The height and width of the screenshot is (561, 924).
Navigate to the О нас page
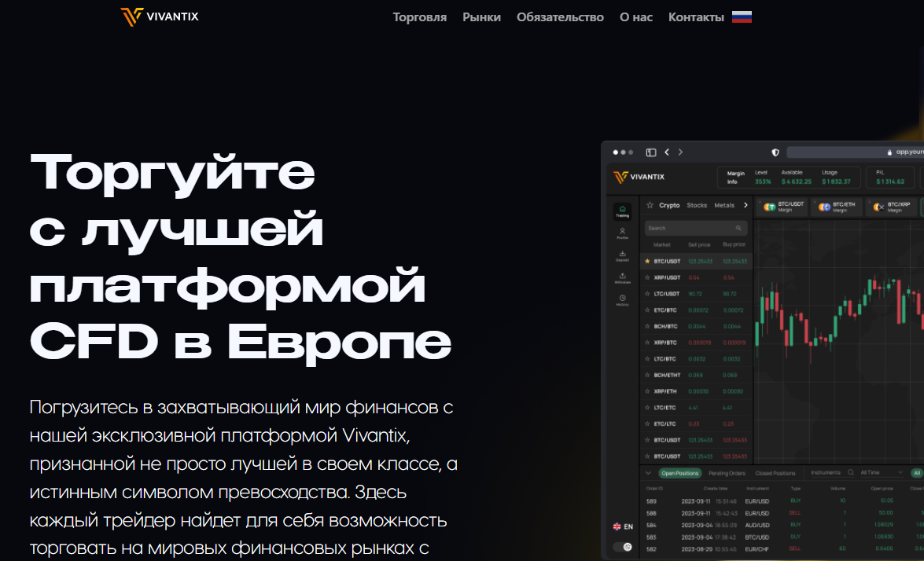[635, 17]
